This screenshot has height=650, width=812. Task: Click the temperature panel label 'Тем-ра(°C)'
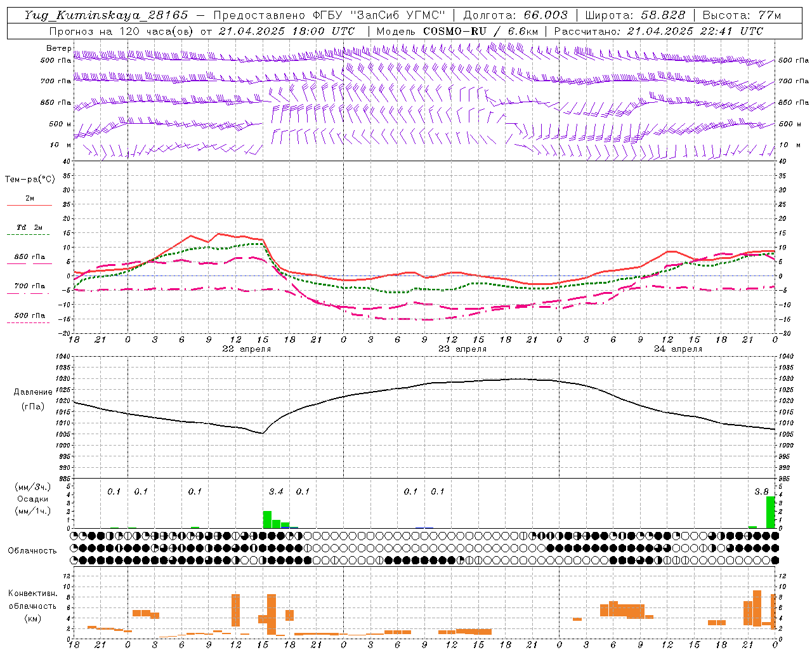point(30,180)
